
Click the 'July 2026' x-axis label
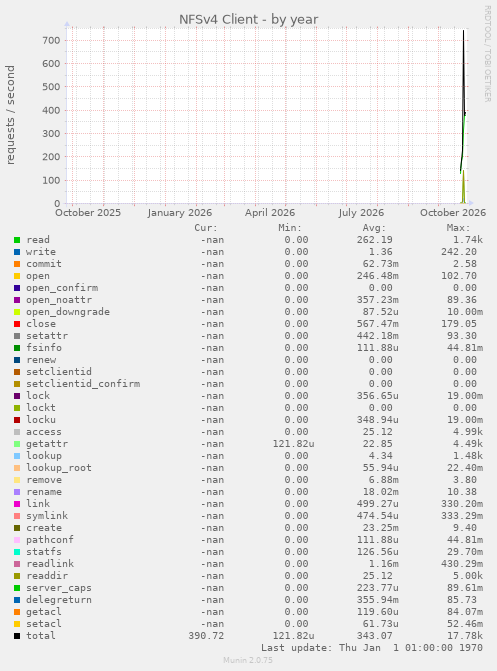[361, 213]
